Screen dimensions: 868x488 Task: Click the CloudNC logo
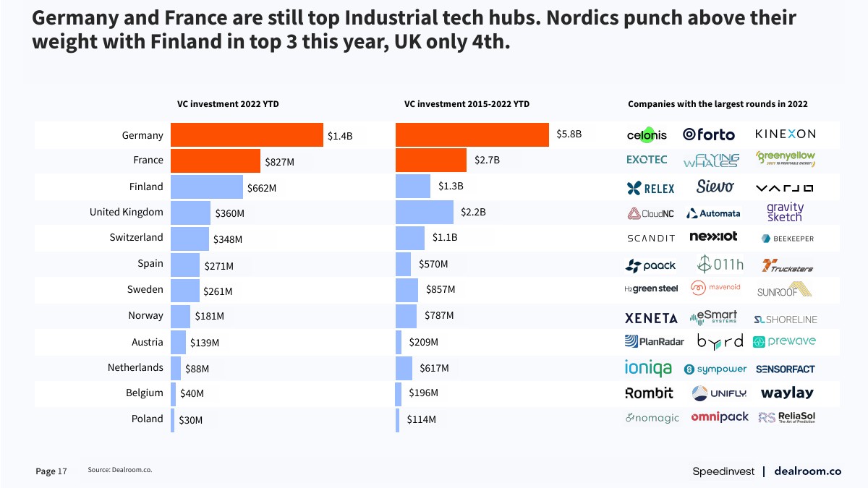(x=651, y=213)
